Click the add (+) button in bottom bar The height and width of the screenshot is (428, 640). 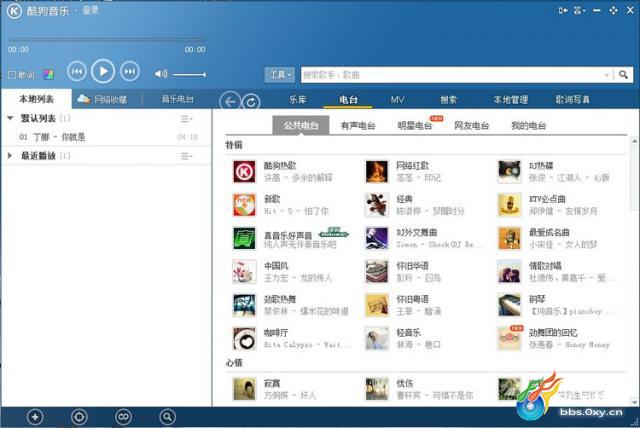pos(35,417)
